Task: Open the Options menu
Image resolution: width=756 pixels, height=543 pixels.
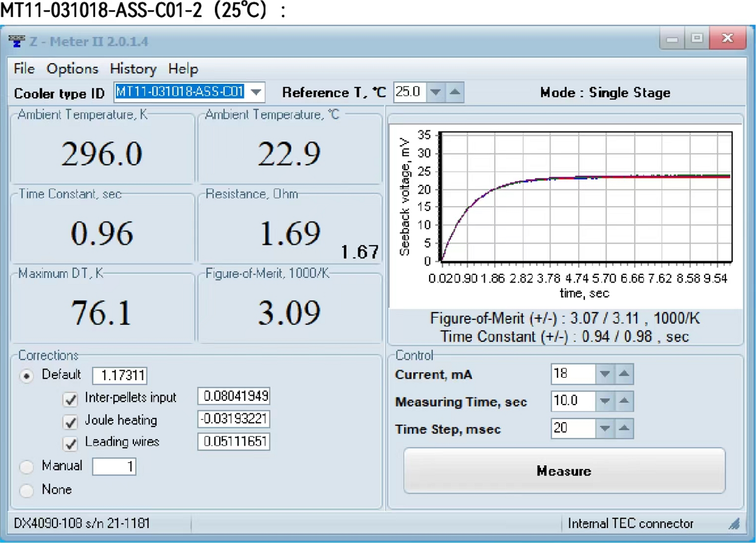Action: tap(73, 68)
